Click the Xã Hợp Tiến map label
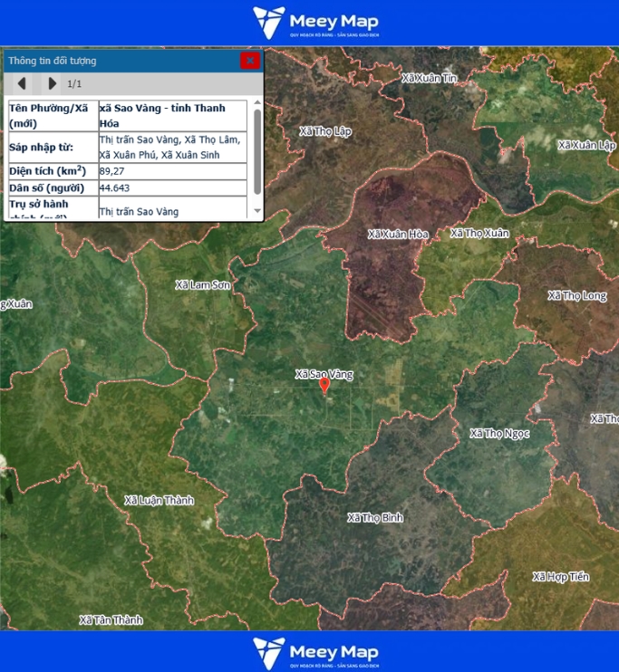Screen dimensions: 619x672 pos(560,576)
